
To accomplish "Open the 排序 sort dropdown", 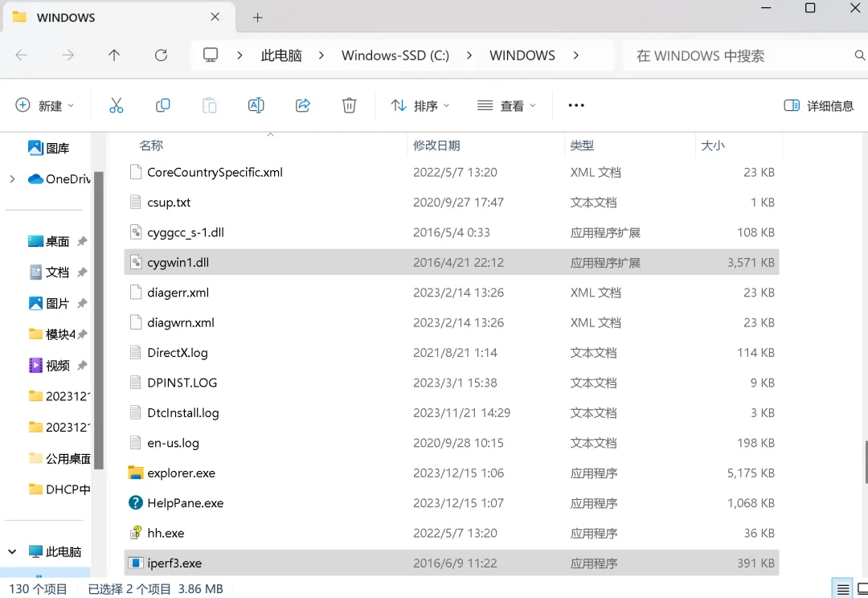I will pyautogui.click(x=420, y=105).
